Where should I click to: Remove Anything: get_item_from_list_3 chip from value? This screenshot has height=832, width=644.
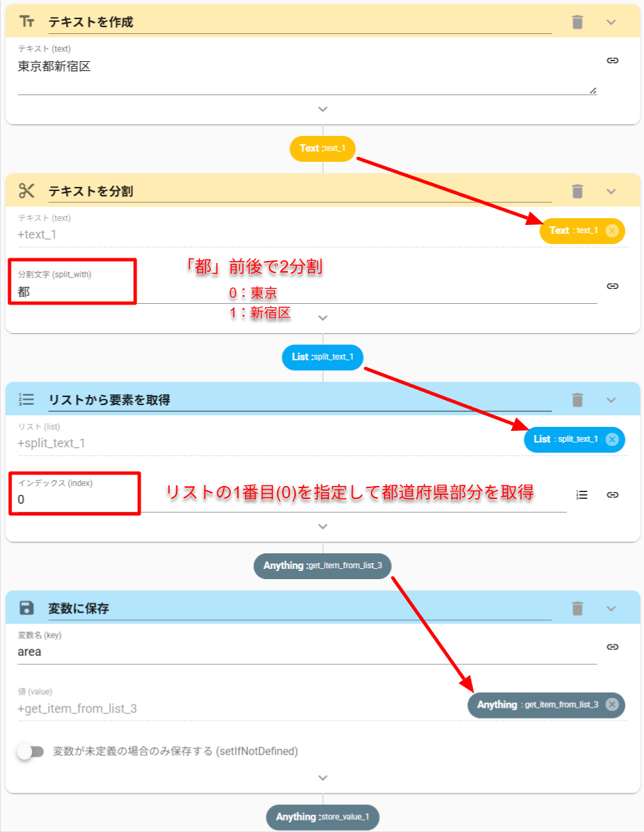(x=611, y=705)
